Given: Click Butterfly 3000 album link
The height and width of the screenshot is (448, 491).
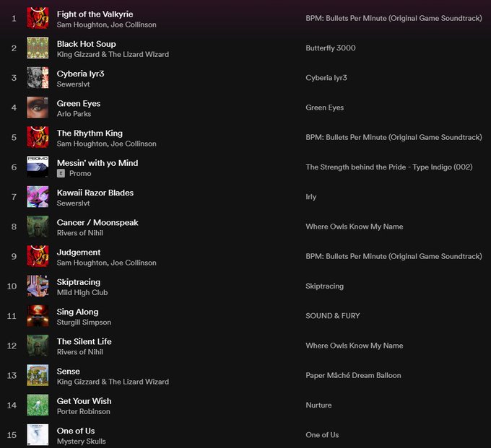Looking at the screenshot, I should [x=331, y=48].
